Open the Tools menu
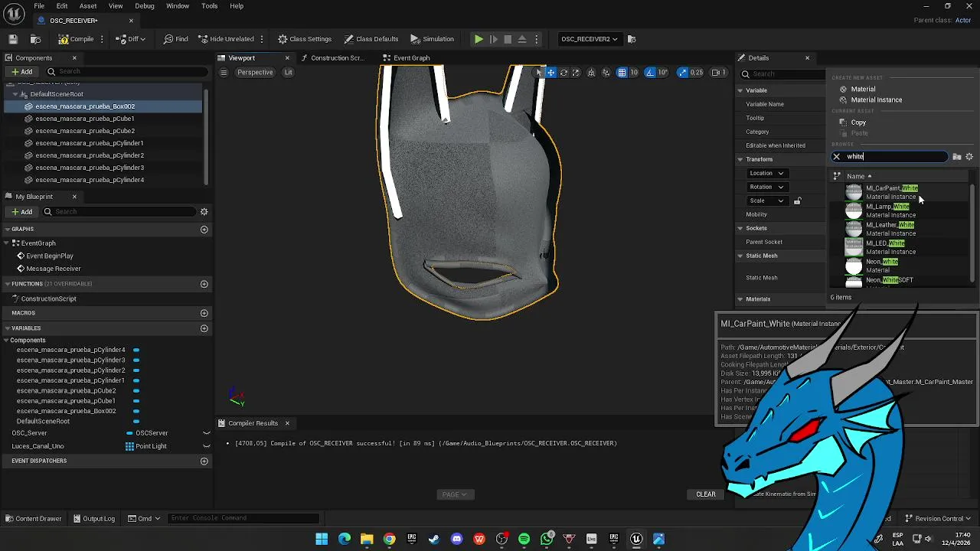The image size is (980, 551). pyautogui.click(x=209, y=6)
